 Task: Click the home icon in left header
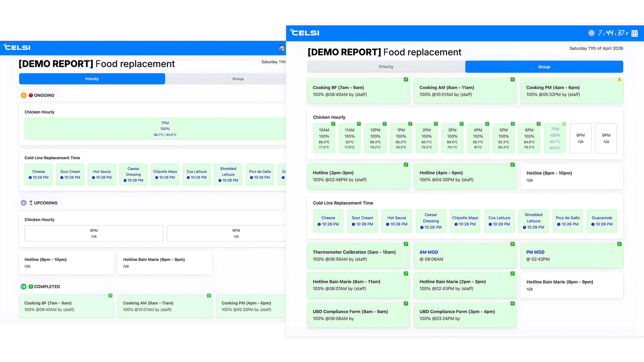coord(282,48)
